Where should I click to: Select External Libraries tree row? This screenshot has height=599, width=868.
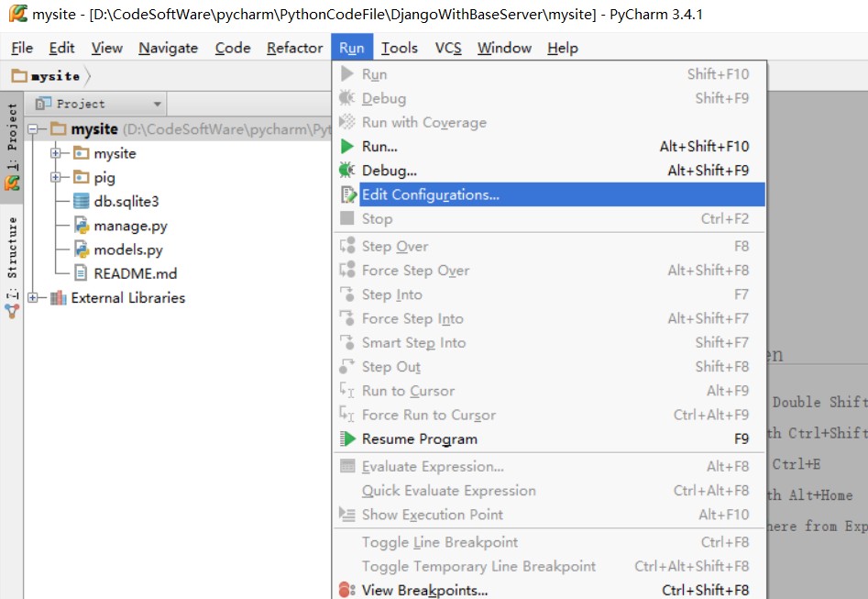pyautogui.click(x=128, y=297)
